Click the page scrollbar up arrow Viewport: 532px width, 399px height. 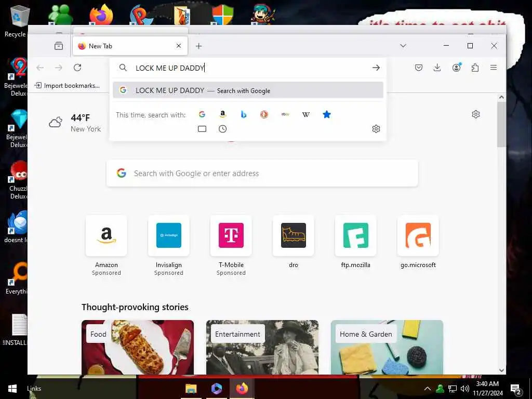[501, 97]
